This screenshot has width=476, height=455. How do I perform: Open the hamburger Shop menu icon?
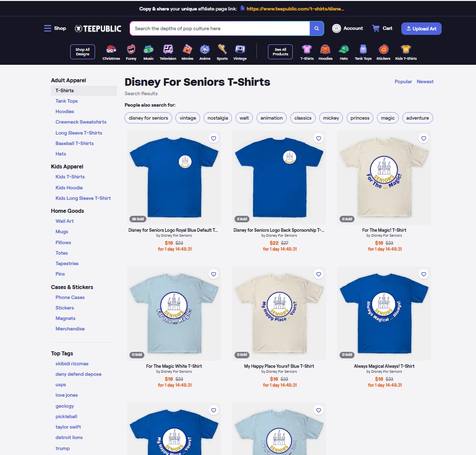47,28
